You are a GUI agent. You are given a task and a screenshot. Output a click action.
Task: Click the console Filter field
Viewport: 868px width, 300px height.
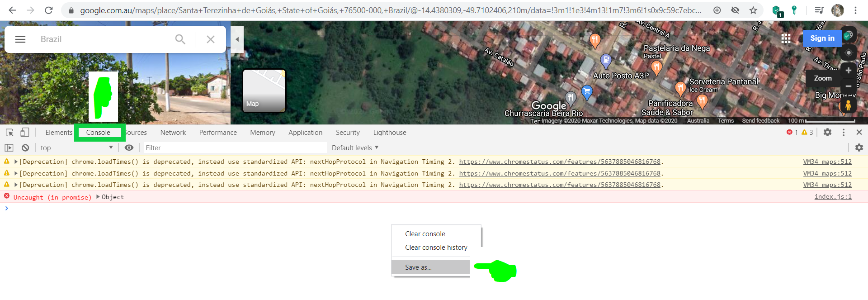[x=235, y=148]
